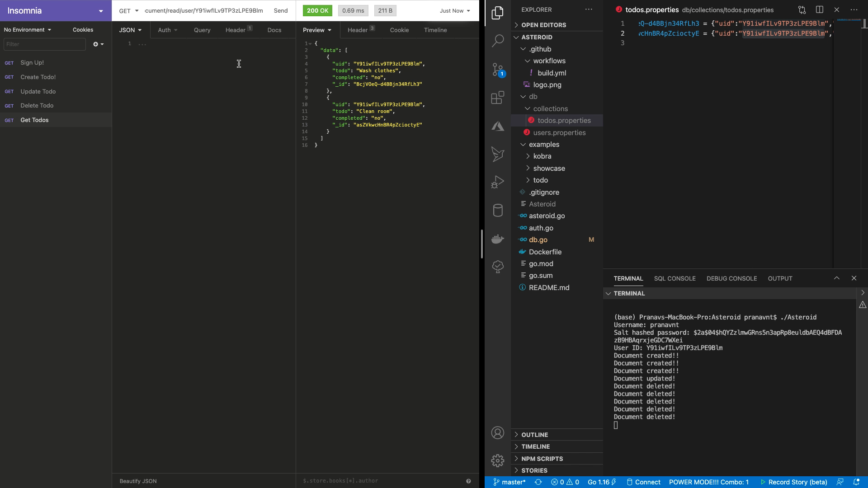868x488 pixels.
Task: Open the Search view in VS Code
Action: tap(498, 41)
